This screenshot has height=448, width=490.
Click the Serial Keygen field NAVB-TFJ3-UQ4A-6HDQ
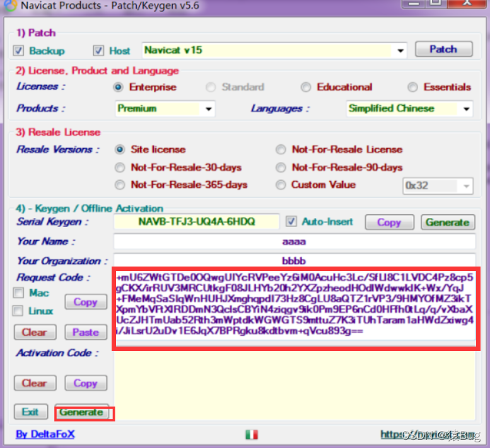pos(197,222)
